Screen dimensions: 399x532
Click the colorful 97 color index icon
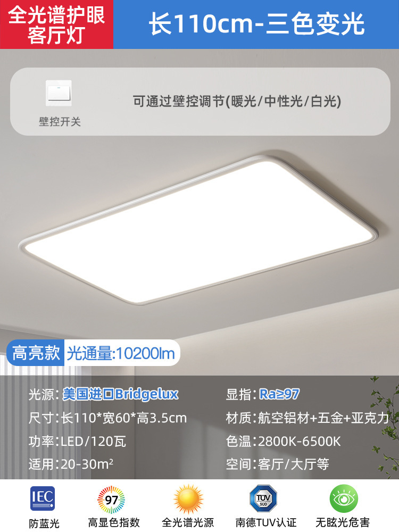point(111,500)
